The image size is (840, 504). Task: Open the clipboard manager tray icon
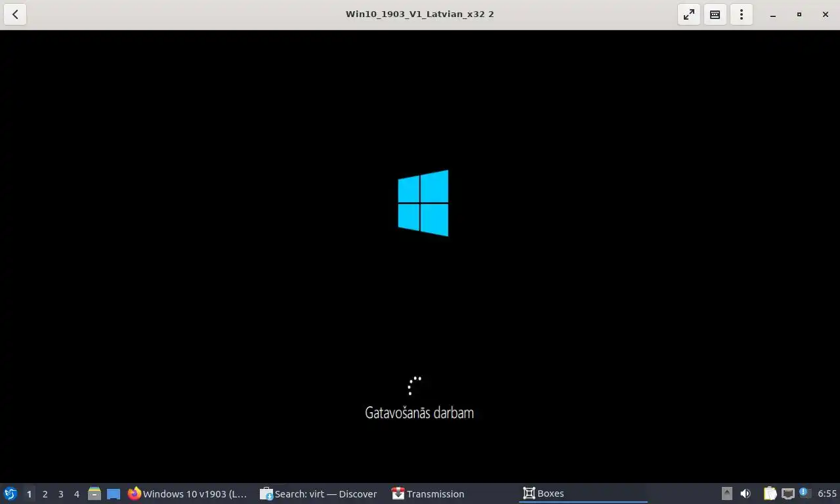(x=770, y=493)
